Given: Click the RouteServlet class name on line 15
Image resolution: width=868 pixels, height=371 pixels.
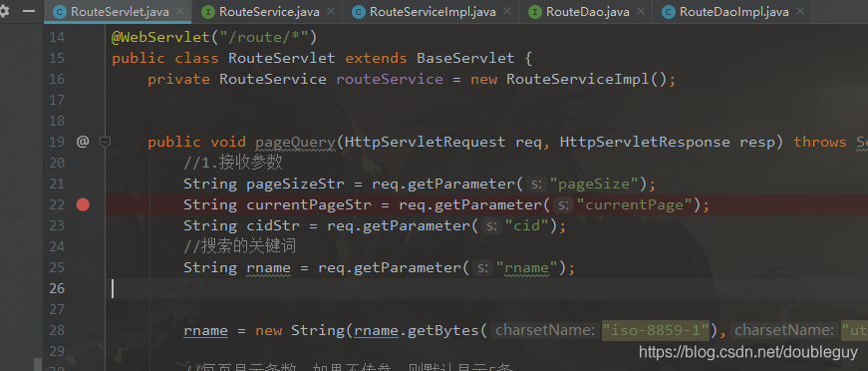Looking at the screenshot, I should [282, 58].
